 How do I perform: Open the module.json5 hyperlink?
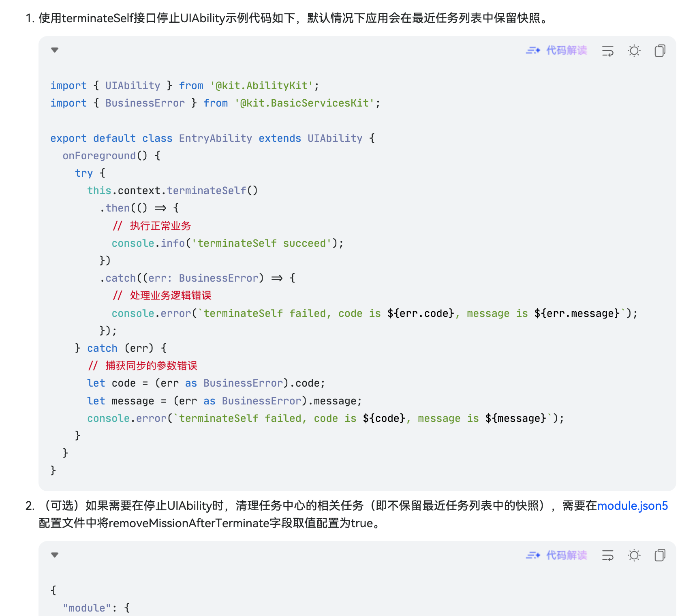click(632, 506)
